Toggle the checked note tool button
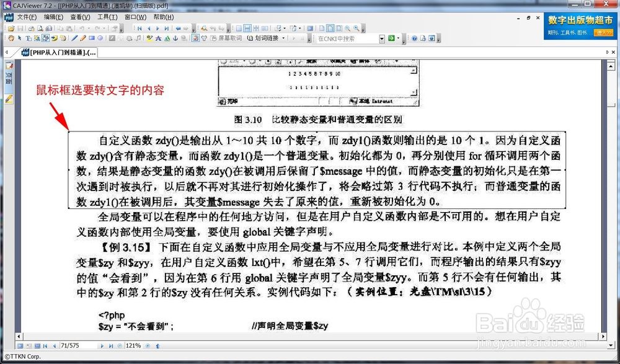The image size is (620, 364). click(195, 38)
